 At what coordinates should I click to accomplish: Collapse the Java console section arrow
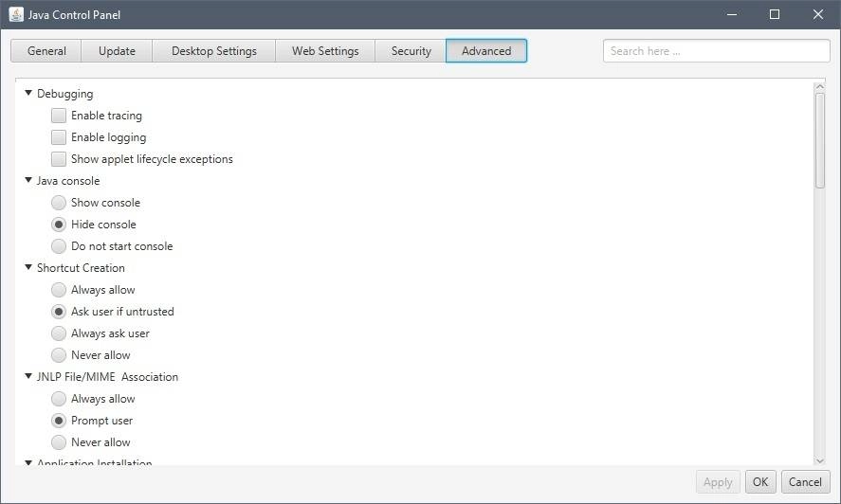point(28,181)
